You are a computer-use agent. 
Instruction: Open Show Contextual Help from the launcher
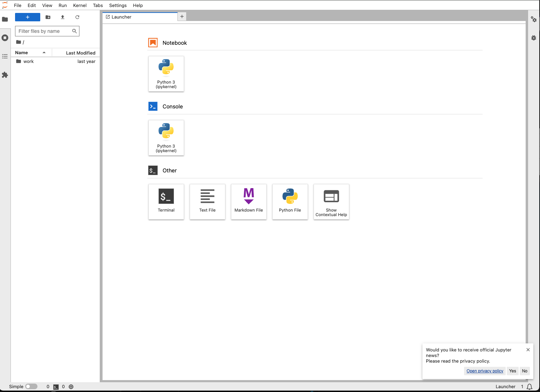[x=331, y=202]
